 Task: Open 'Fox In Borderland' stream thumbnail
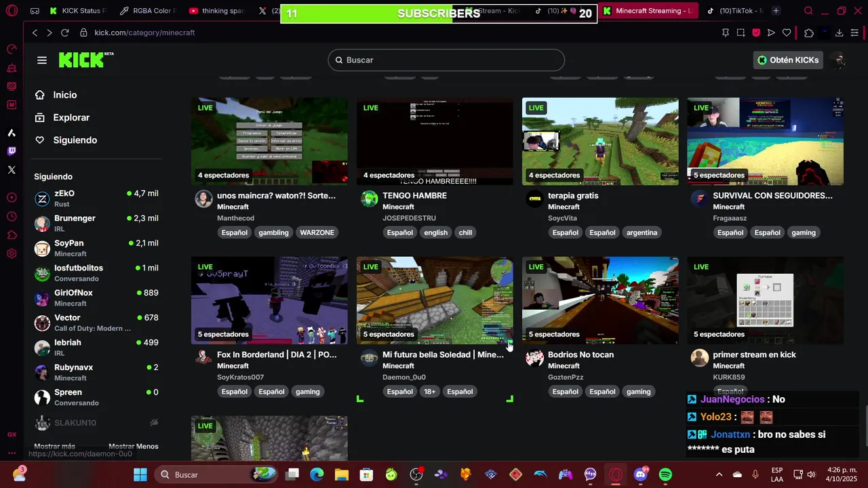point(269,300)
